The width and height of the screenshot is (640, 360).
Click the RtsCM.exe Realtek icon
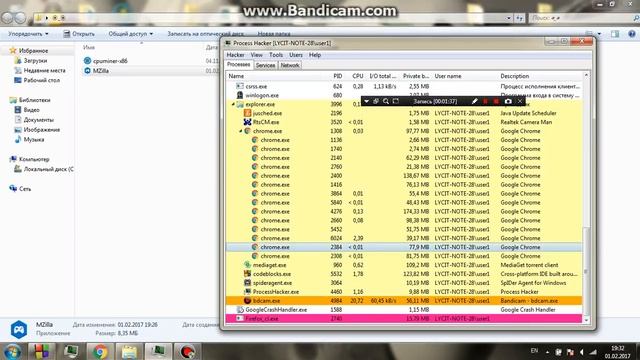click(x=247, y=122)
